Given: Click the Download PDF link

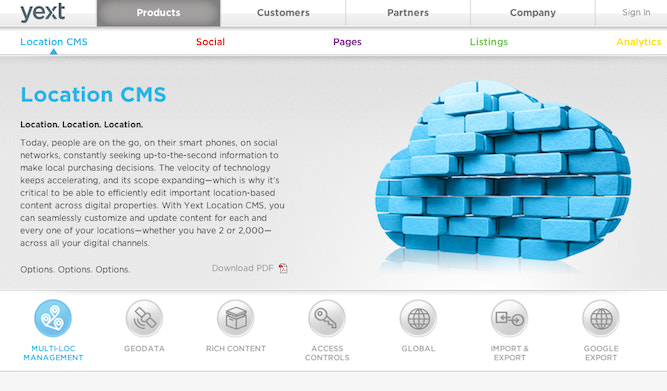Looking at the screenshot, I should click(242, 268).
